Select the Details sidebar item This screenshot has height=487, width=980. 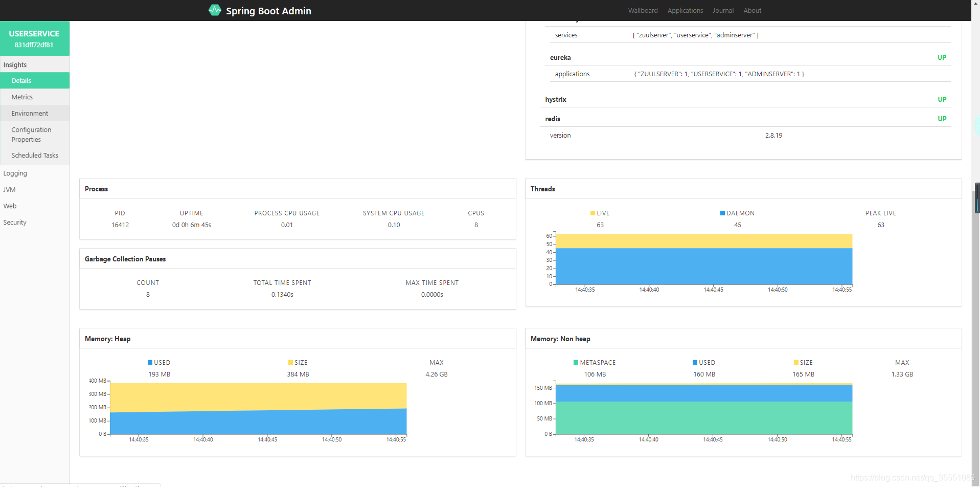pos(34,80)
